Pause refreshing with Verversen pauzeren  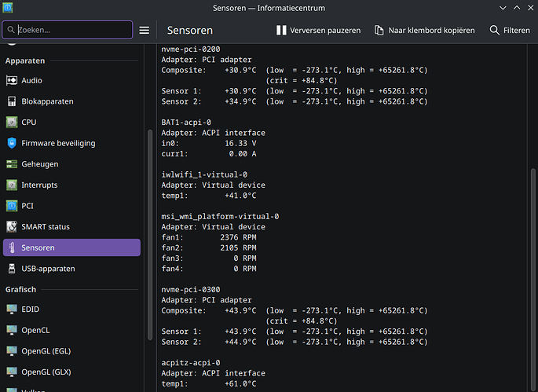[318, 30]
